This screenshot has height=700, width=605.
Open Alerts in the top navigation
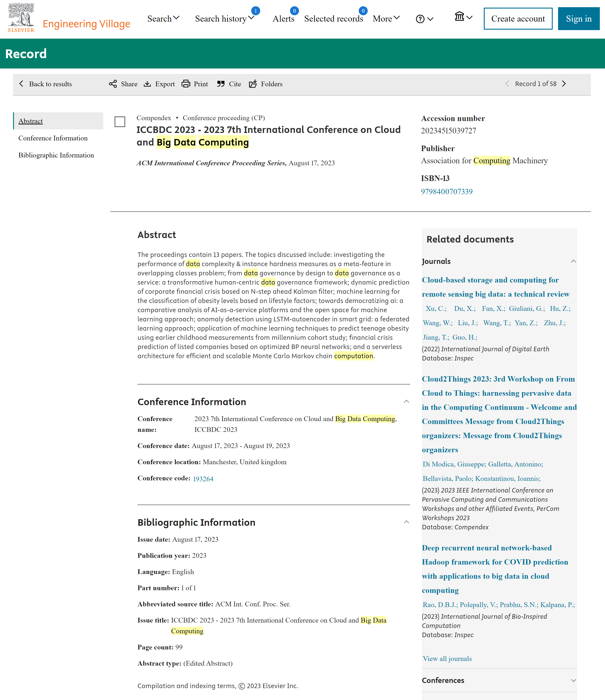(283, 19)
